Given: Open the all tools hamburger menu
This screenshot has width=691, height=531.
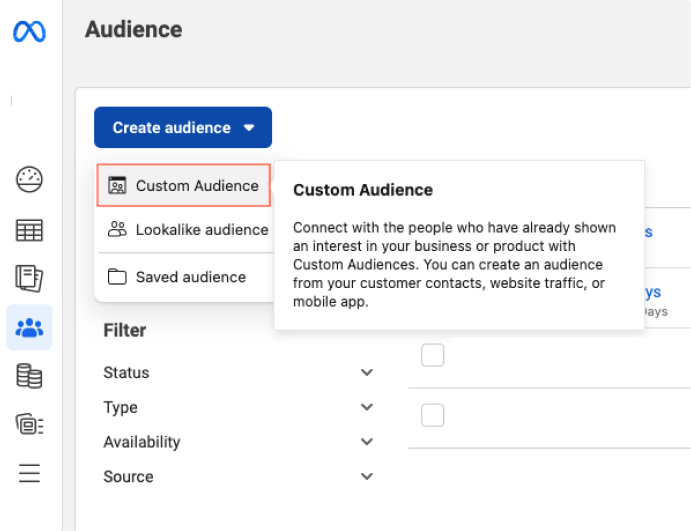Looking at the screenshot, I should tap(29, 473).
